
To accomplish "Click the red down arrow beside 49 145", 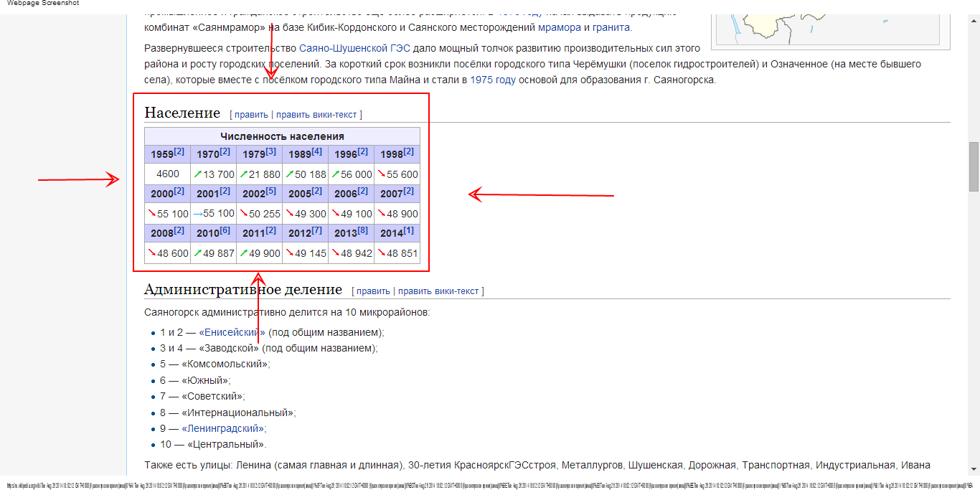I will 290,253.
